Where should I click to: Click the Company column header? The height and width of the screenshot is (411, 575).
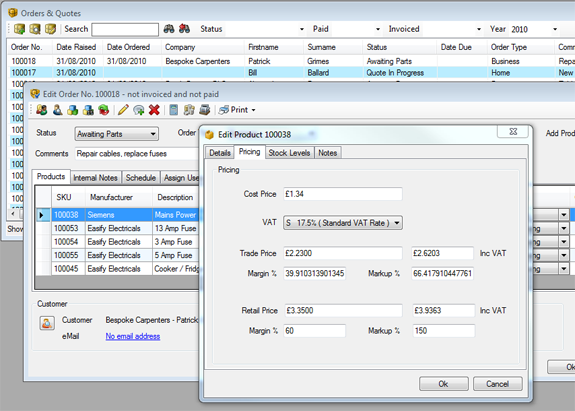203,47
